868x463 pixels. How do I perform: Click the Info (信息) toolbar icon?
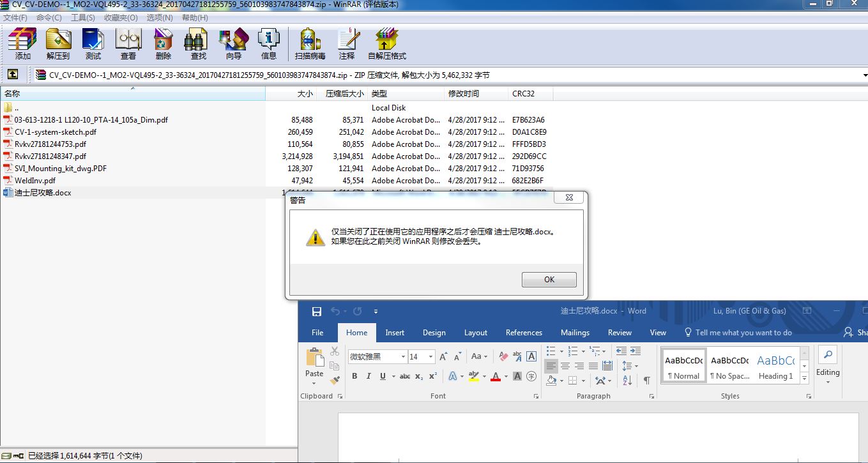coord(269,43)
